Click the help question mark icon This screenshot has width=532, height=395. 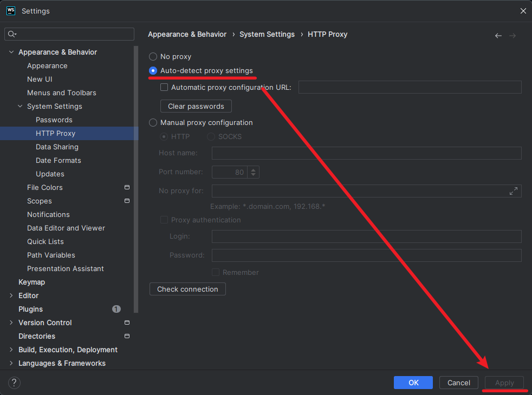tap(14, 383)
